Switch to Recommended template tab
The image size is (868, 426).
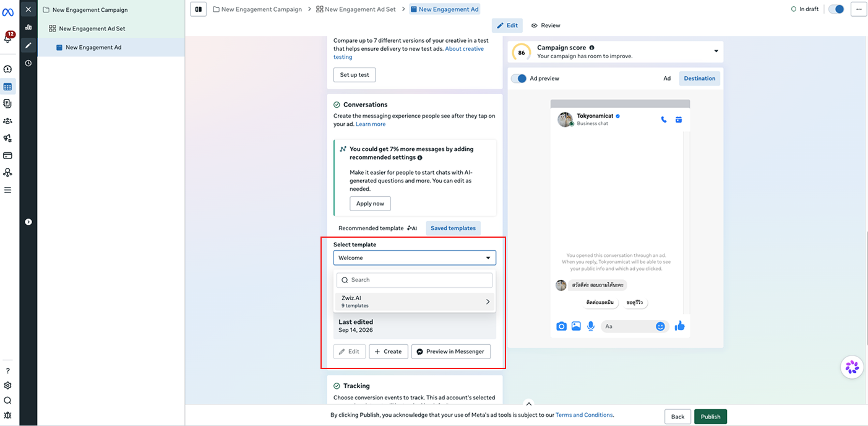377,228
